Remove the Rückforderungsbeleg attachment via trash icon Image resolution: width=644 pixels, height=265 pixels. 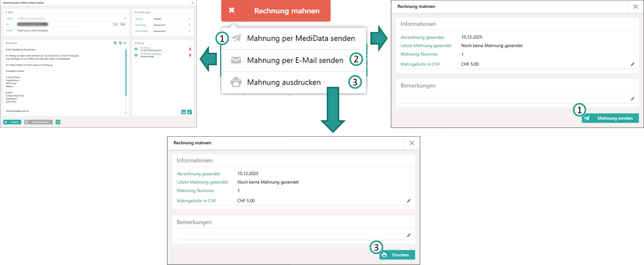tap(190, 55)
